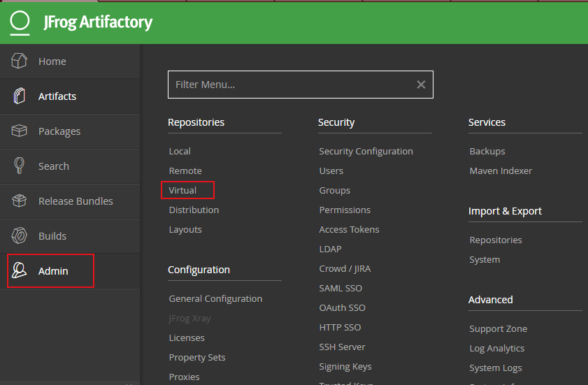Open Permissions under Security
Viewport: 588px width, 385px height.
pos(345,210)
